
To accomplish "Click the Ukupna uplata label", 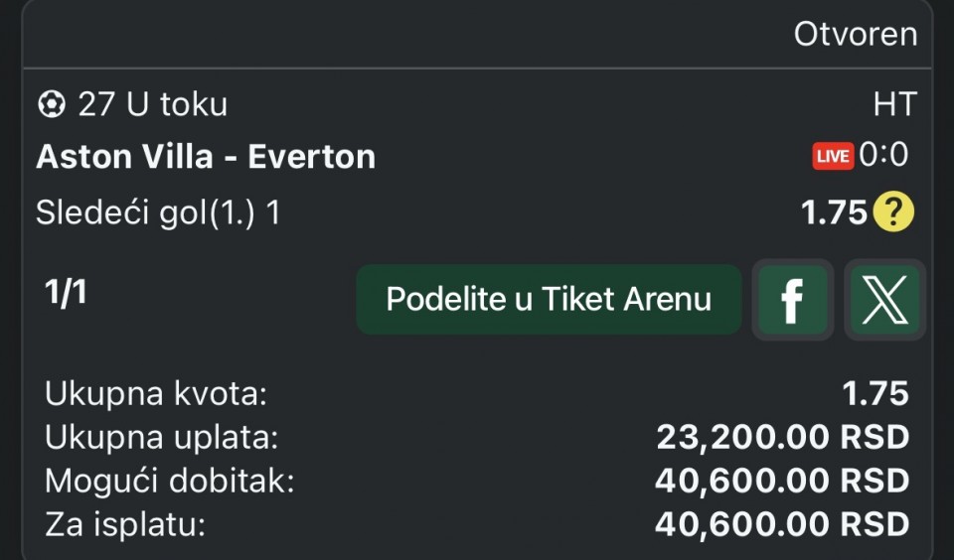I will point(161,437).
